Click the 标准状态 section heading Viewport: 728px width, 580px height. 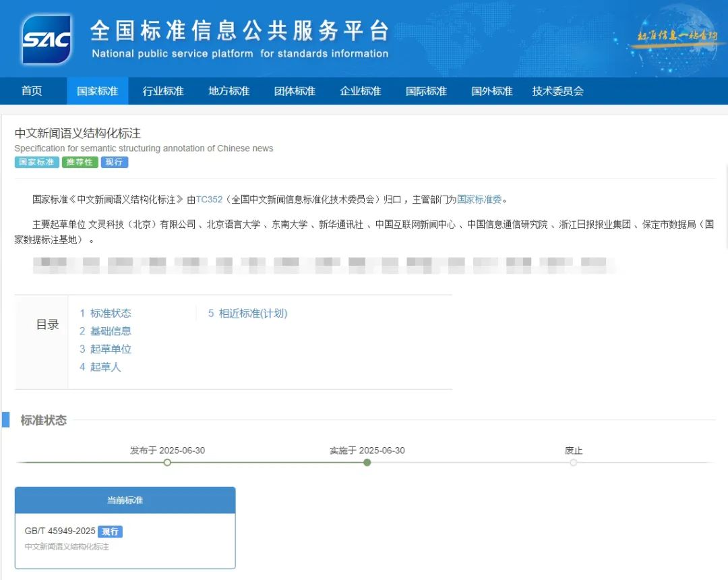(x=44, y=420)
